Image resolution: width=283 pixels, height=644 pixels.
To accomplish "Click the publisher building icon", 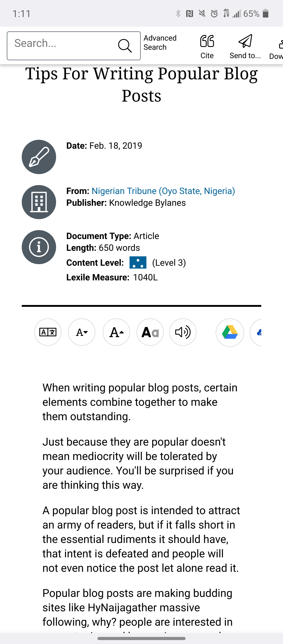I will click(39, 202).
